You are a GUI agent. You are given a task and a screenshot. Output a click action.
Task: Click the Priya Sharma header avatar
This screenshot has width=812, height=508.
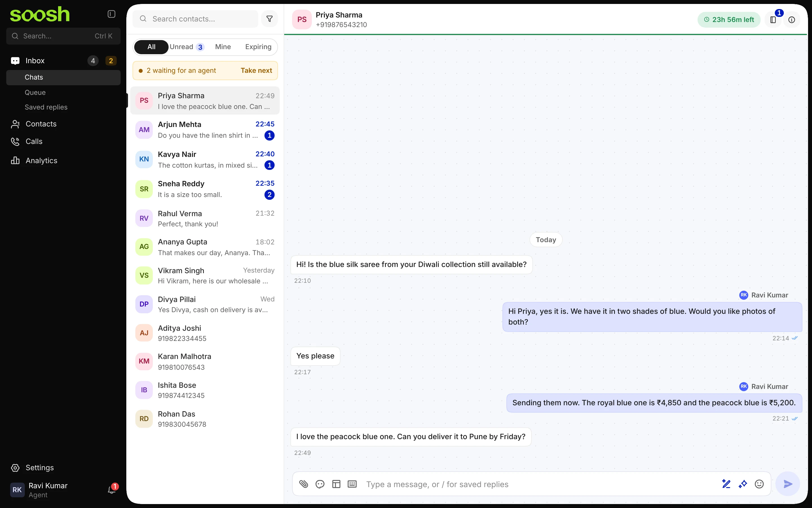coord(302,19)
